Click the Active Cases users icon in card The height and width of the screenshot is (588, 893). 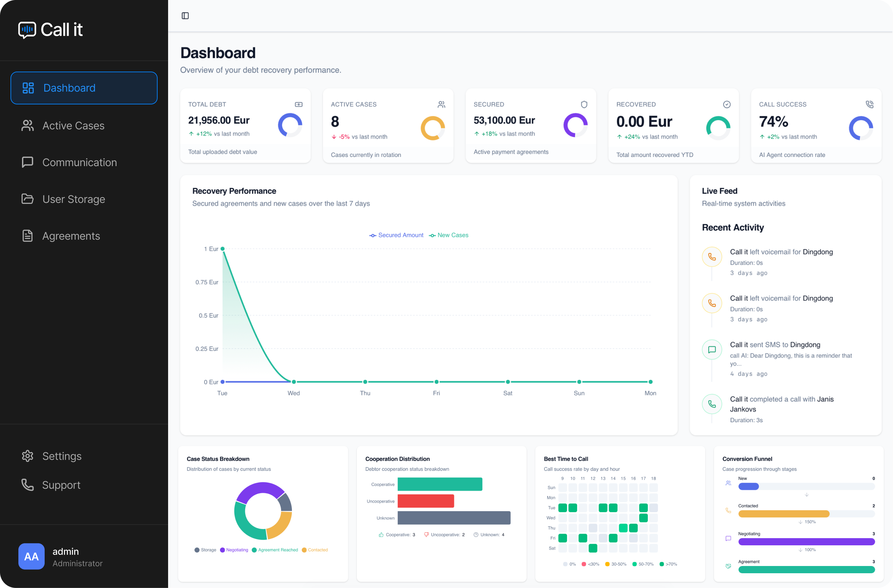441,104
